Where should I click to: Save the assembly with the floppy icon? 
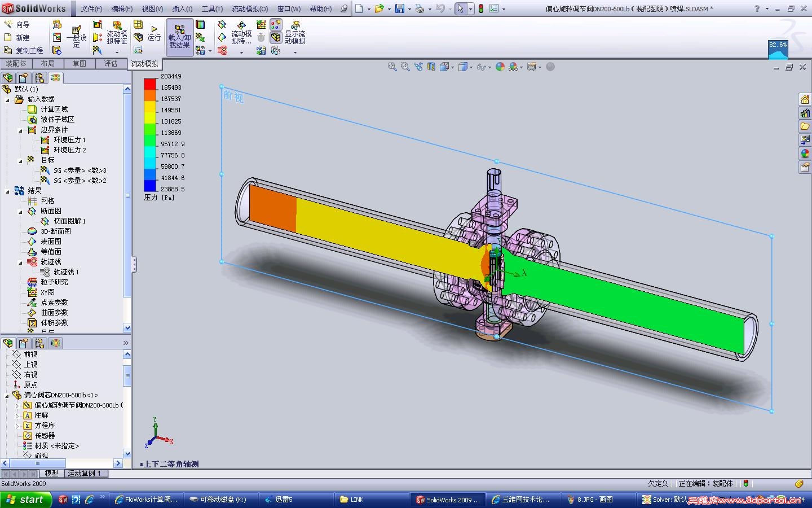pyautogui.click(x=400, y=8)
